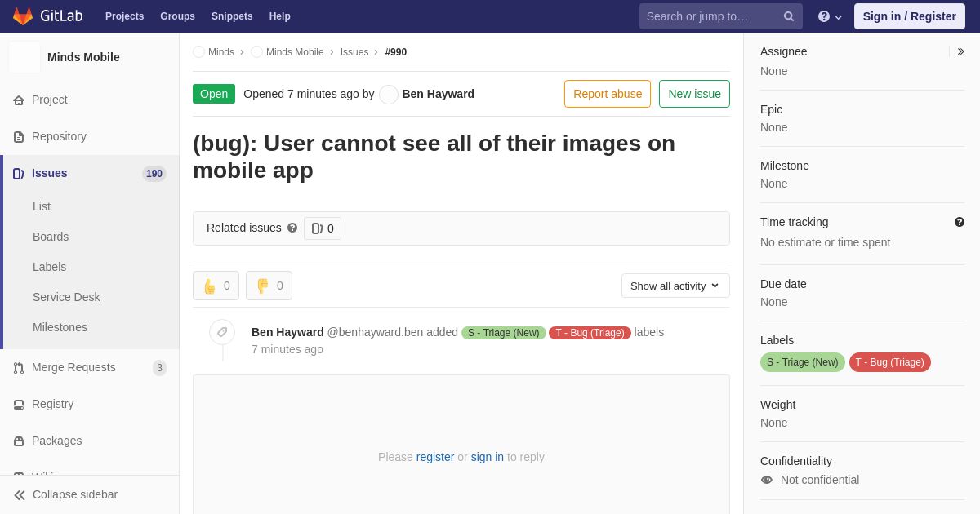Viewport: 980px width, 514px height.
Task: Click the sign in link to reply
Action: 488,457
